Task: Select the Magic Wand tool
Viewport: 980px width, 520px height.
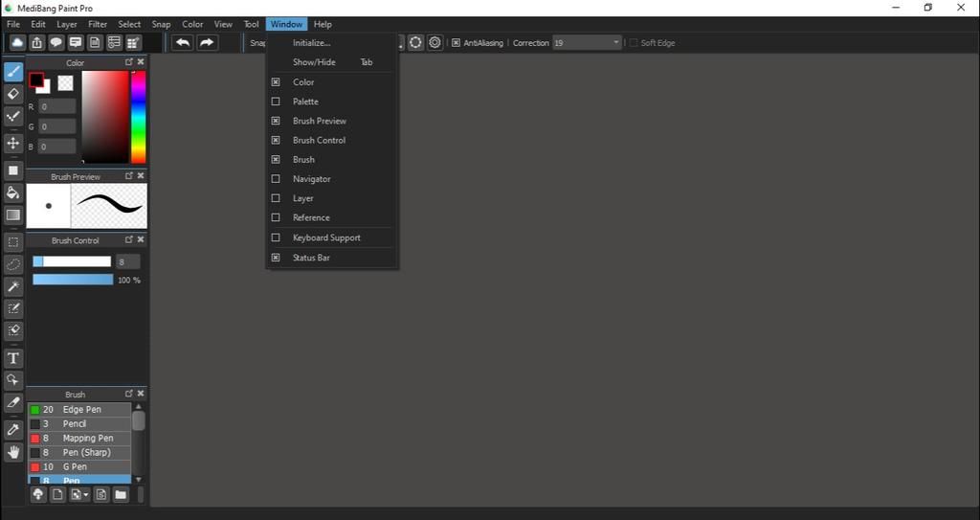Action: (13, 286)
